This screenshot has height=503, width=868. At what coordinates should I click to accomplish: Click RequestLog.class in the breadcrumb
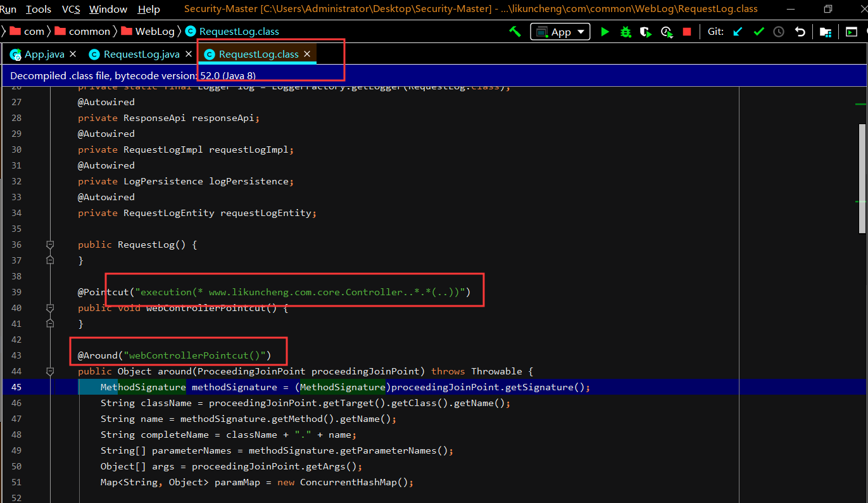click(232, 31)
